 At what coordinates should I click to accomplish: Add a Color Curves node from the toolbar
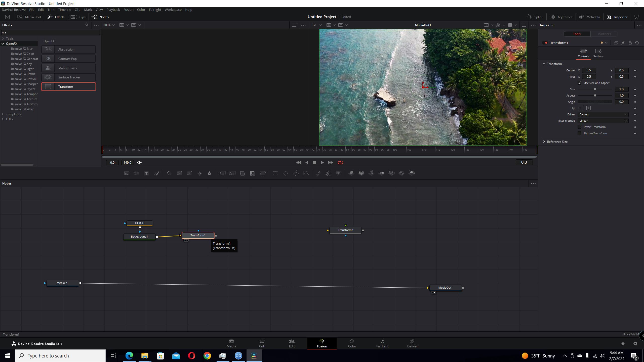pos(179,173)
